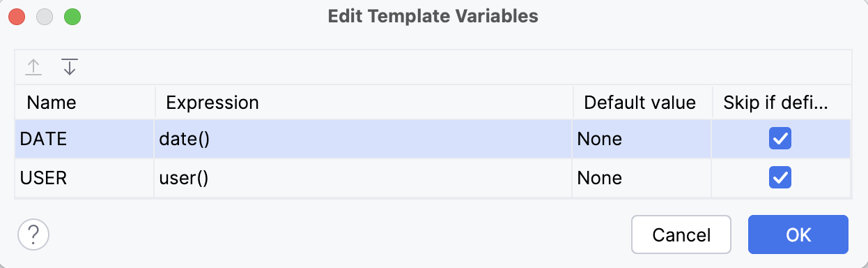Uncheck Skip if defined for DATE
Image resolution: width=868 pixels, height=268 pixels.
coord(780,139)
